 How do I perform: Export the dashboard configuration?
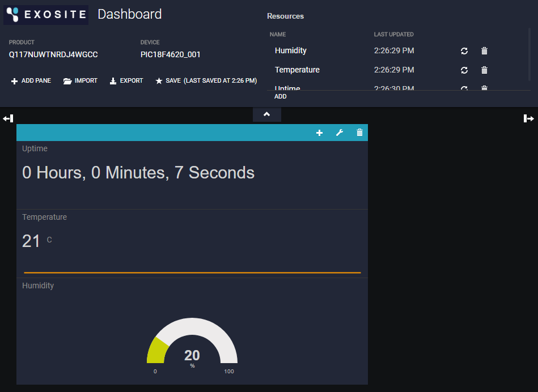point(126,80)
